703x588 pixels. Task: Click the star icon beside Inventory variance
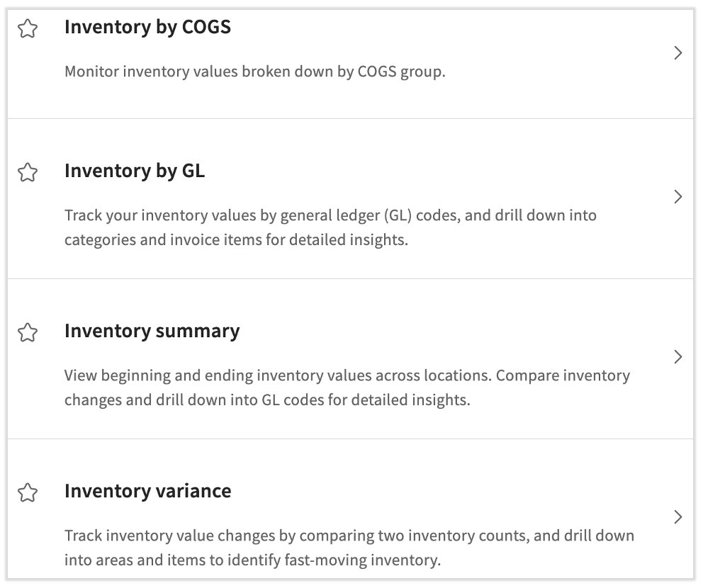pos(28,492)
